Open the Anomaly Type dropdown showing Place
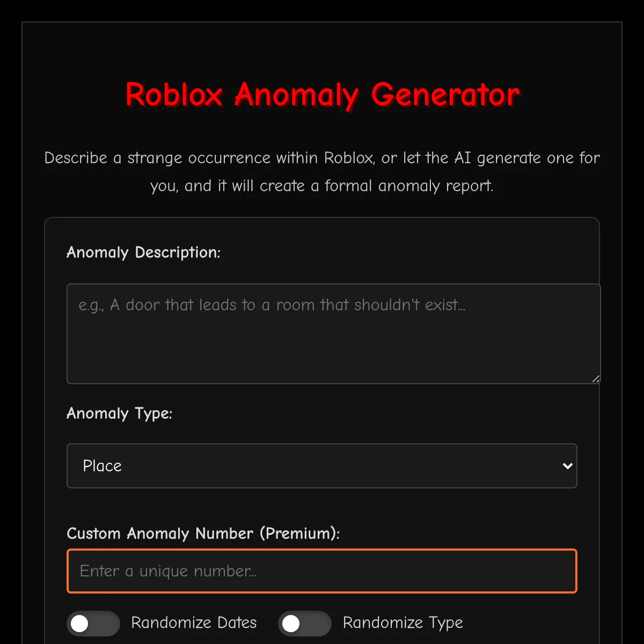 322,466
